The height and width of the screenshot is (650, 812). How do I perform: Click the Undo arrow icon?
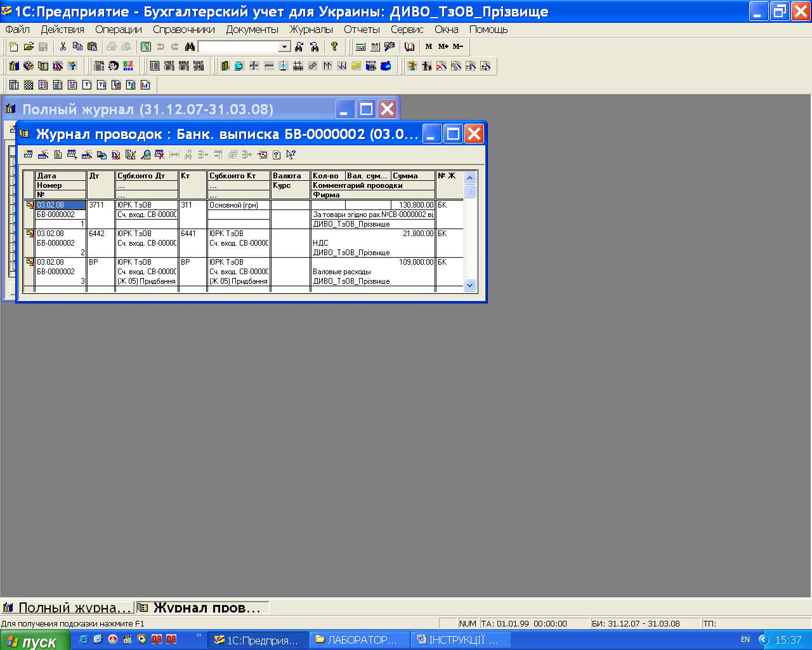(x=160, y=46)
